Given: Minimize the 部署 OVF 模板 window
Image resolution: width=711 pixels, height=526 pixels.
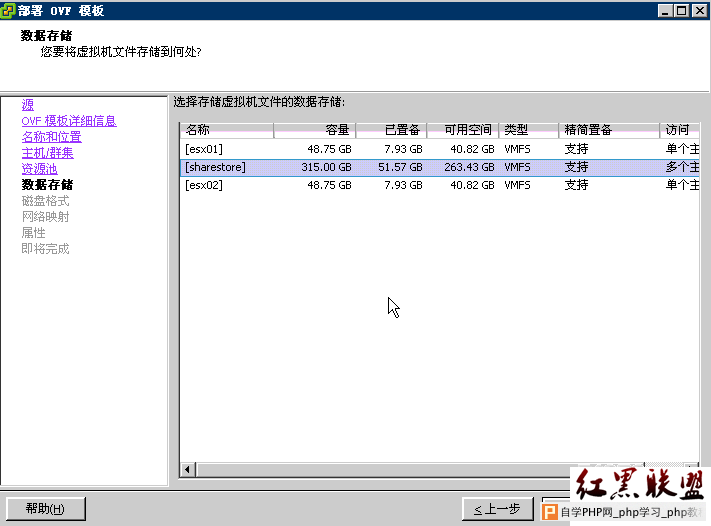Looking at the screenshot, I should pyautogui.click(x=665, y=10).
